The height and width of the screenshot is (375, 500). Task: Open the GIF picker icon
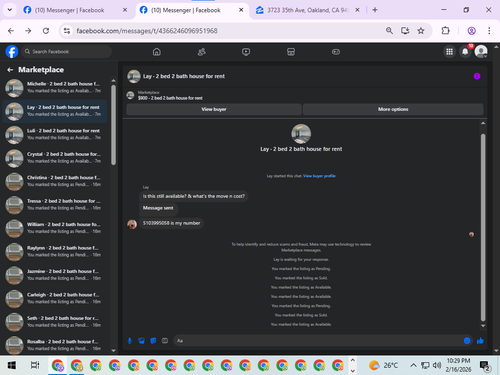coord(165,341)
